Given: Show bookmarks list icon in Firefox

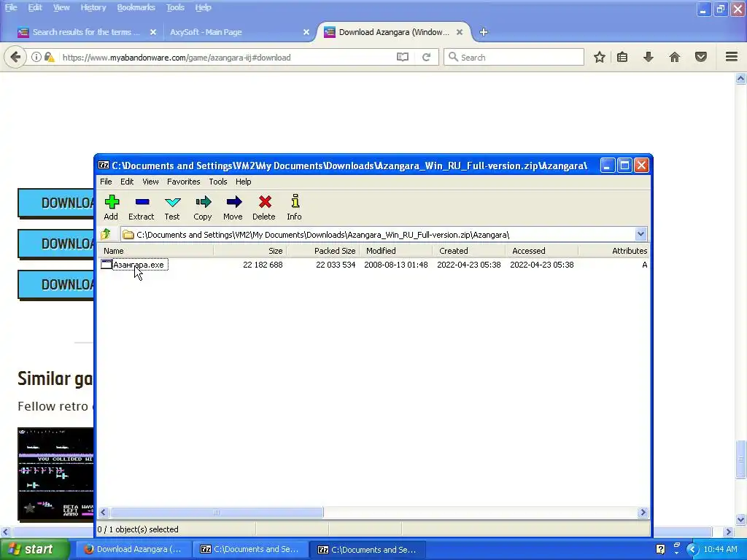Looking at the screenshot, I should click(622, 57).
